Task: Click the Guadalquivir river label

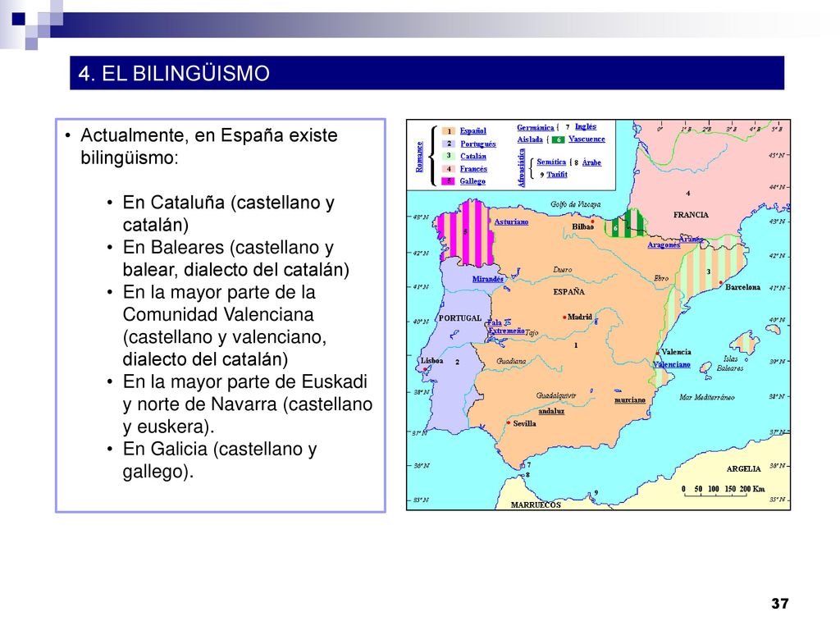Action: point(556,395)
